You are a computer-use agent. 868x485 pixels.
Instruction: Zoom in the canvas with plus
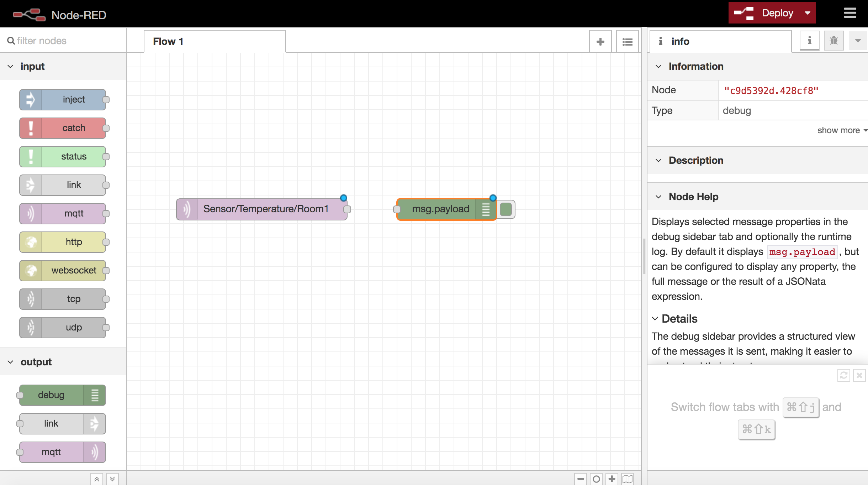[x=612, y=479]
